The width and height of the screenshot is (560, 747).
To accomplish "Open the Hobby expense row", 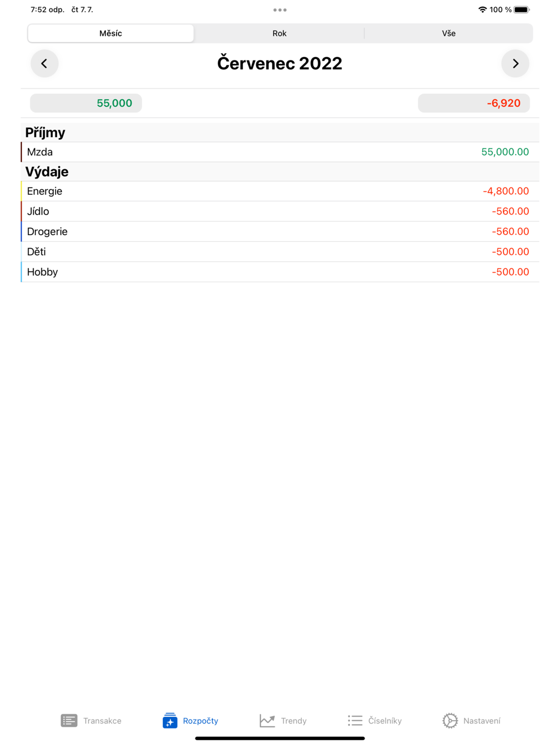I will click(280, 272).
